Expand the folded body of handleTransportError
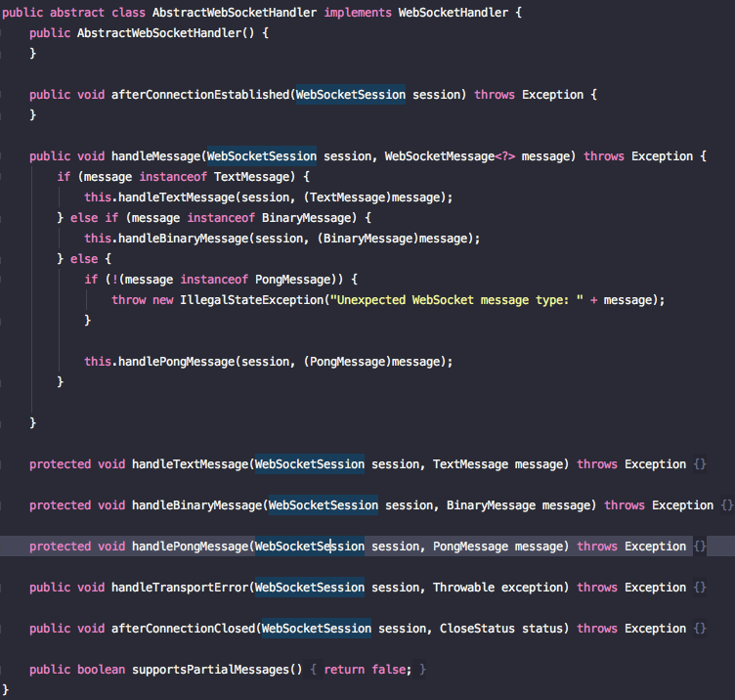 pos(700,588)
